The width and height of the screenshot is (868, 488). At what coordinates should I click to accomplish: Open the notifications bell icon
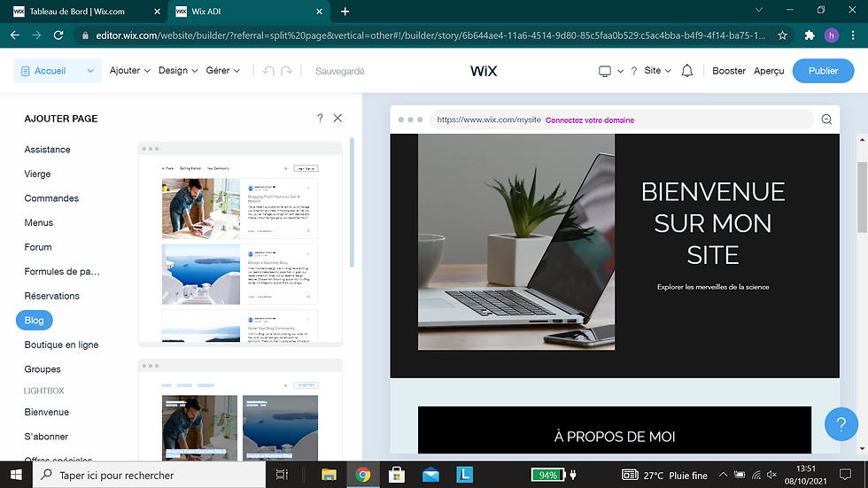coord(687,71)
